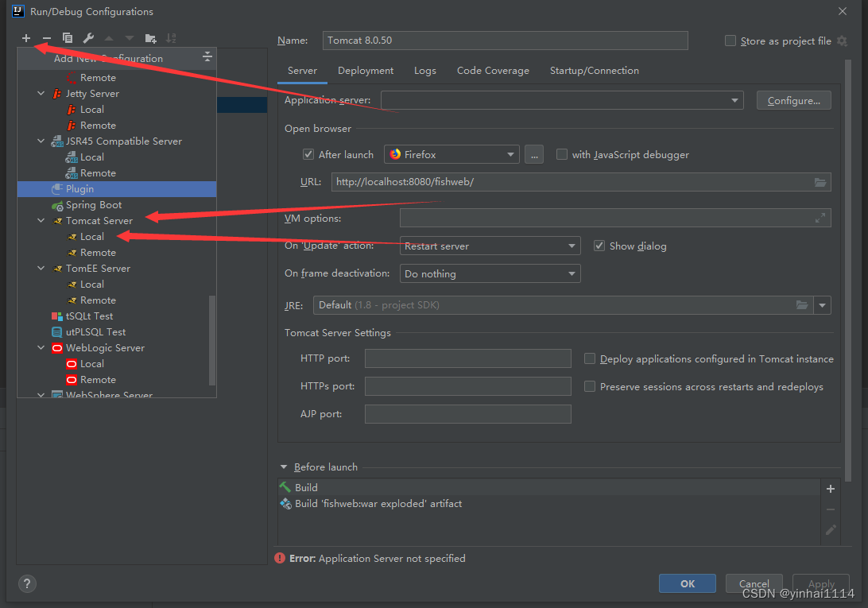Viewport: 868px width, 608px height.
Task: Select utPLSQL Test configuration type
Action: click(x=117, y=332)
